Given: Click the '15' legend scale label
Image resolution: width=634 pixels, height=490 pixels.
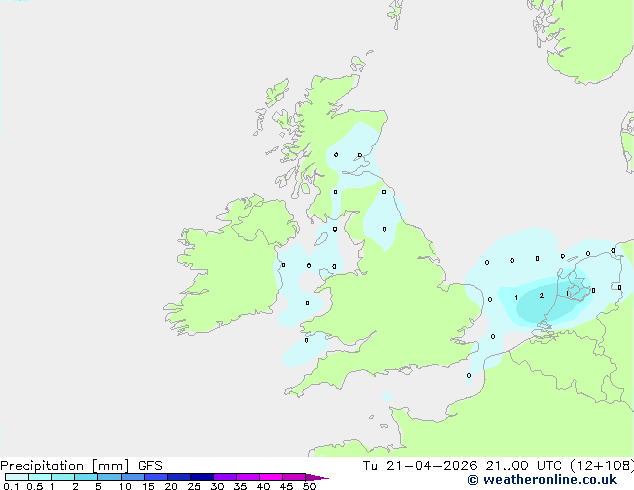Looking at the screenshot, I should pos(148,486).
